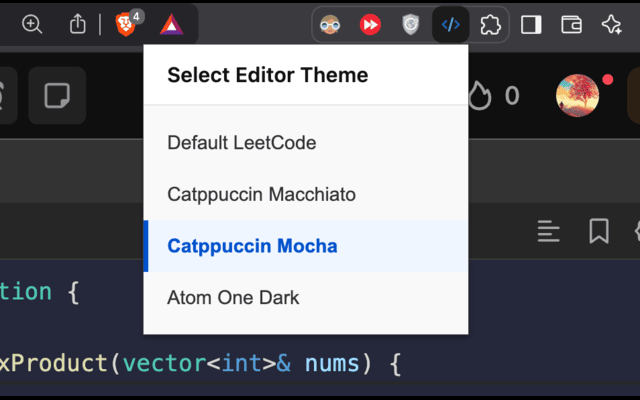The height and width of the screenshot is (400, 640).
Task: Click the gray shield extension icon
Action: (411, 24)
